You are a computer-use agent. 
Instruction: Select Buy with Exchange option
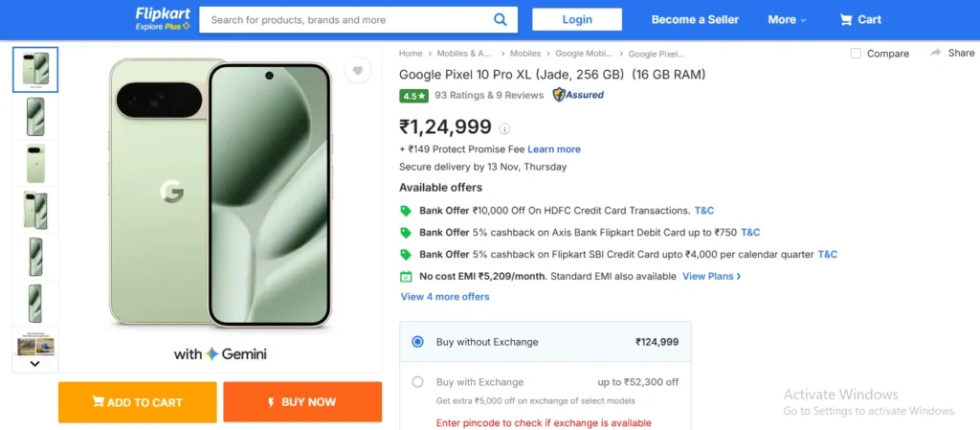pos(417,382)
